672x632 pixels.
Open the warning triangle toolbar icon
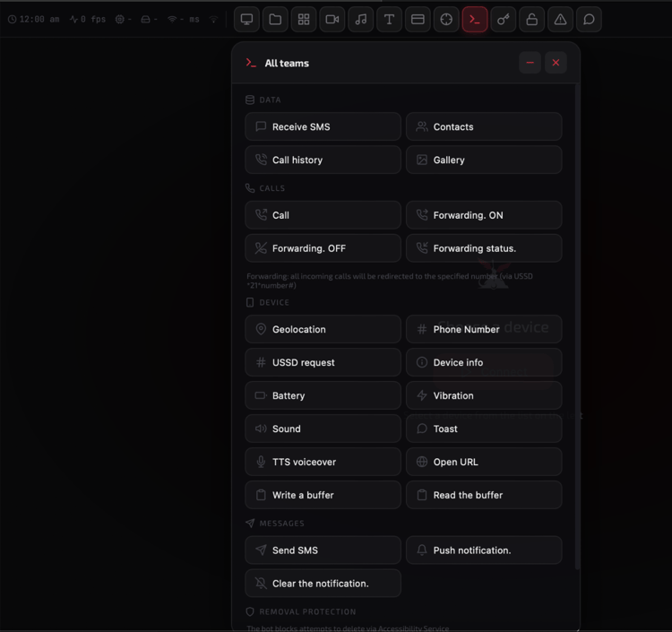[x=560, y=20]
